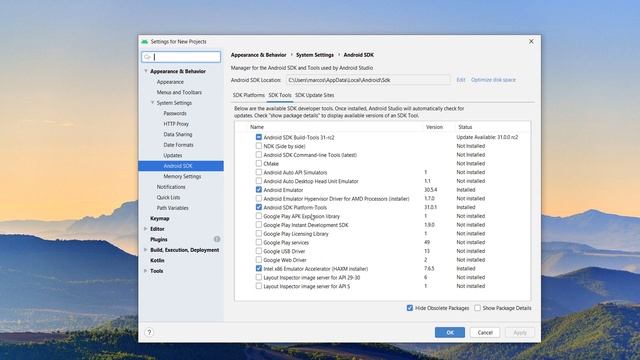The width and height of the screenshot is (640, 360).
Task: Expand the Editor settings node
Action: pyautogui.click(x=146, y=229)
